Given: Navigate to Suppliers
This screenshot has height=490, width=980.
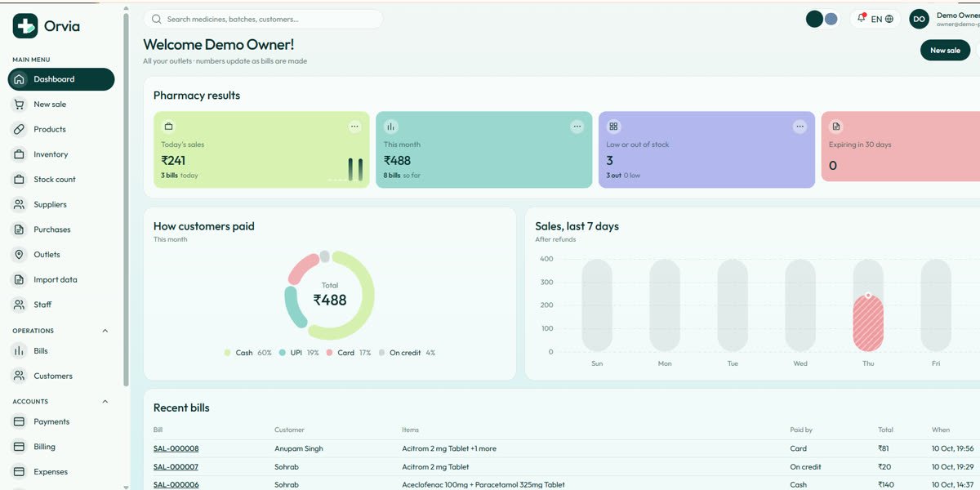Looking at the screenshot, I should click(x=61, y=204).
